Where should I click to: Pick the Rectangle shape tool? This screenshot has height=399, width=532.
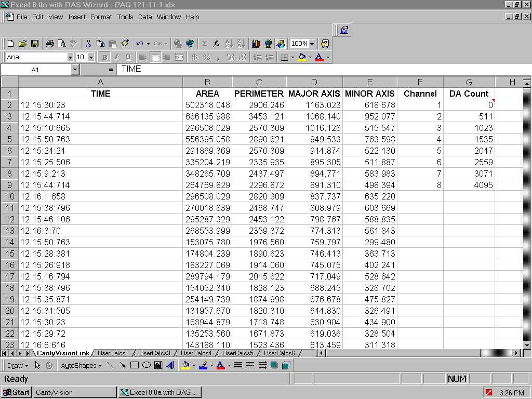pos(135,365)
